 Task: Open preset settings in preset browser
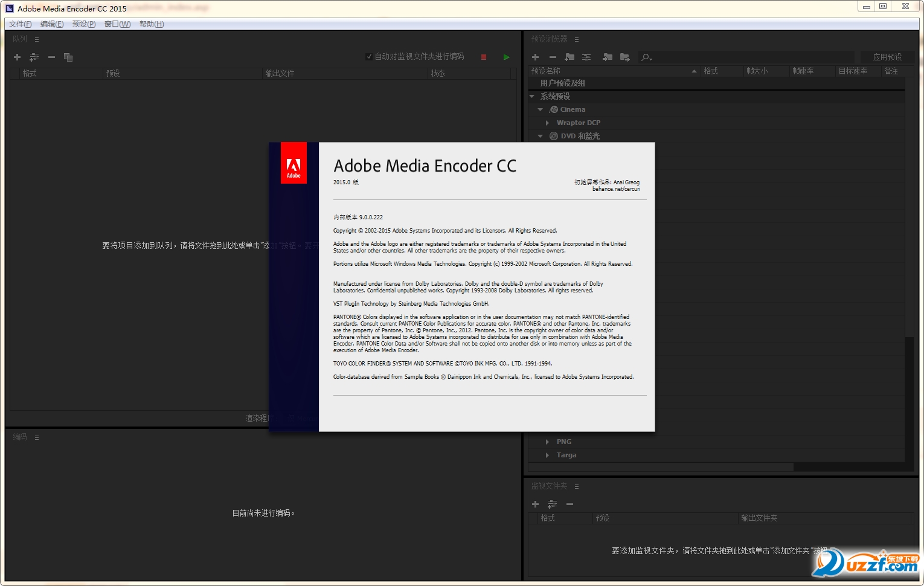(586, 57)
